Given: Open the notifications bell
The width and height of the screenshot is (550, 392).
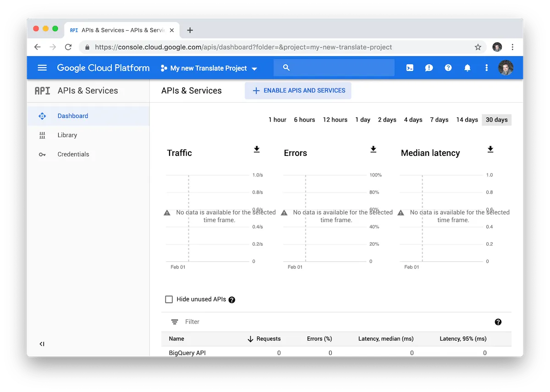Looking at the screenshot, I should click(x=467, y=68).
